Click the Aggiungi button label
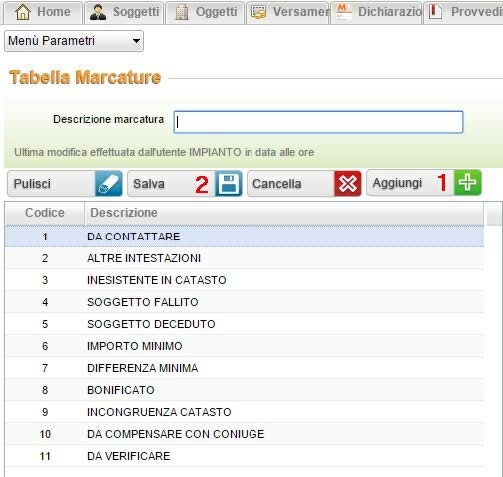The image size is (503, 477). click(x=397, y=183)
